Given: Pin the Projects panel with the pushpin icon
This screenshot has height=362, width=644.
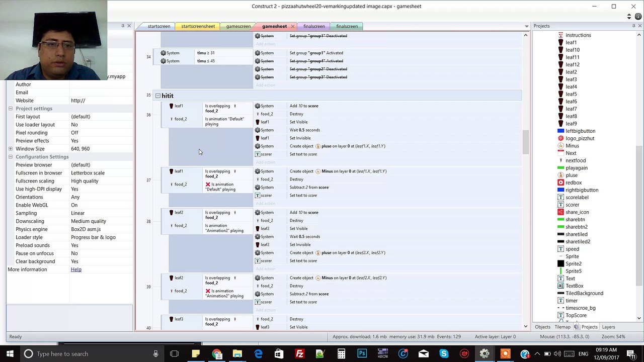Looking at the screenshot, I should pos(633,26).
